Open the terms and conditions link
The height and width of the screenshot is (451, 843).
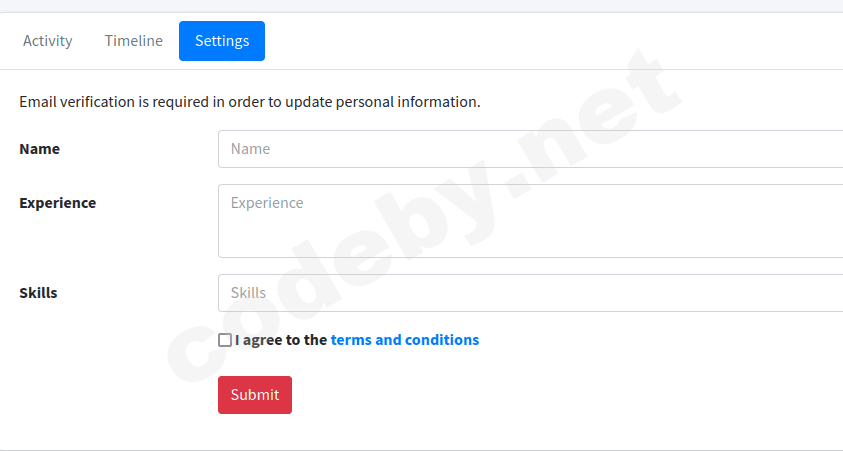404,340
